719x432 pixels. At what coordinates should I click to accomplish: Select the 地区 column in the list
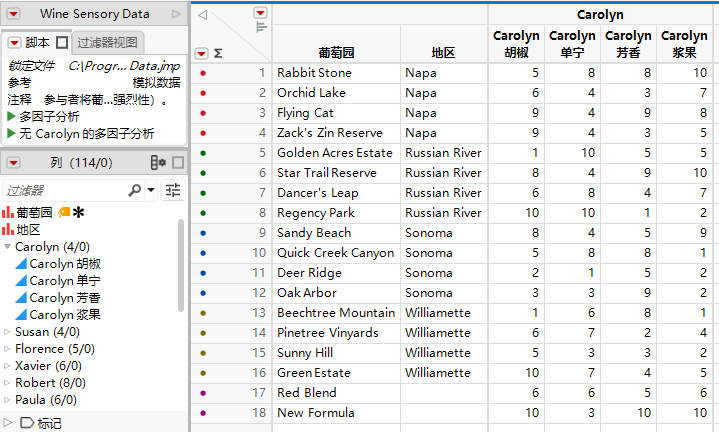pos(28,230)
